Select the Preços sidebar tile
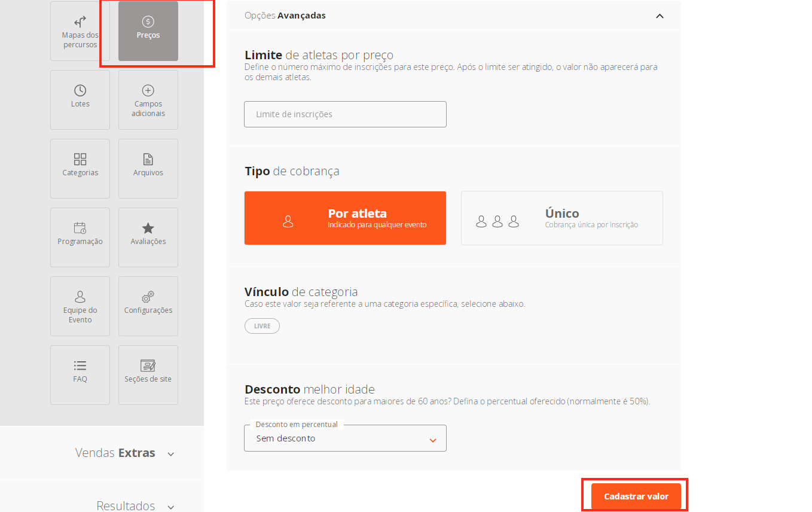Image resolution: width=812 pixels, height=512 pixels. [148, 31]
